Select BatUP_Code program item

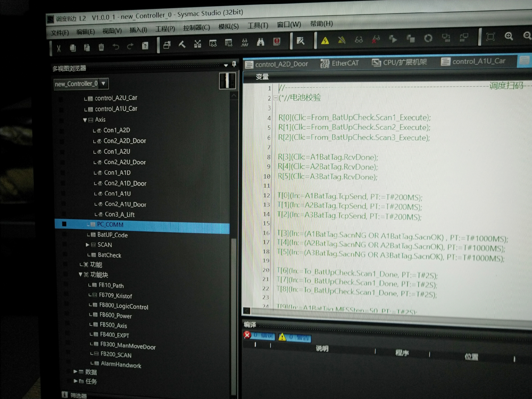[x=112, y=235]
